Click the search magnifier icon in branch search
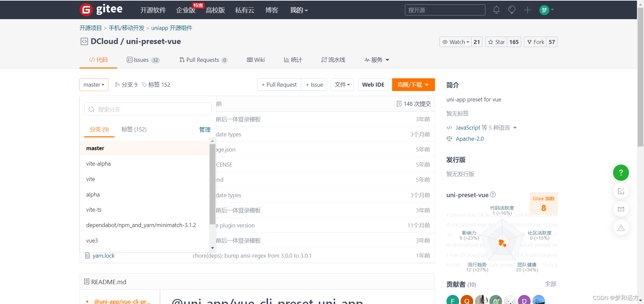The image size is (644, 304). tap(92, 110)
